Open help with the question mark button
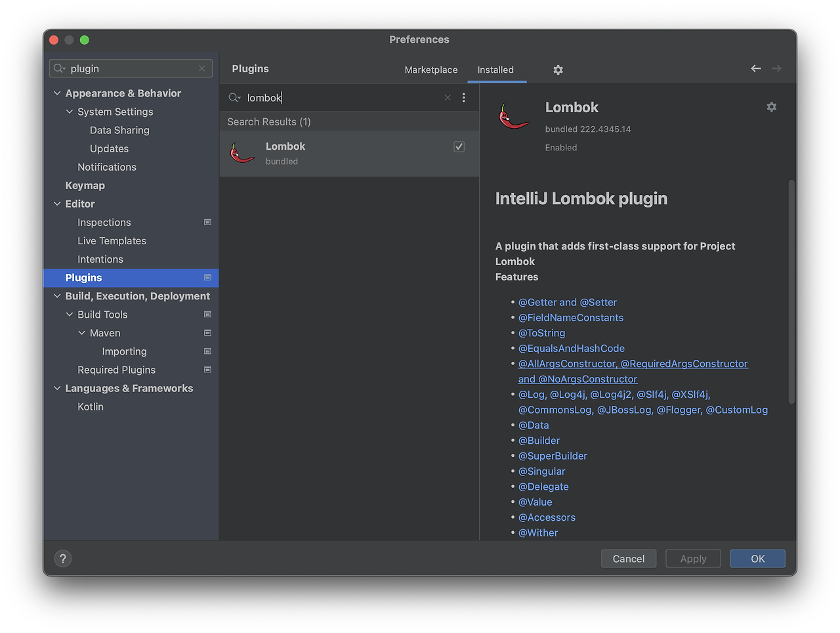 (63, 559)
